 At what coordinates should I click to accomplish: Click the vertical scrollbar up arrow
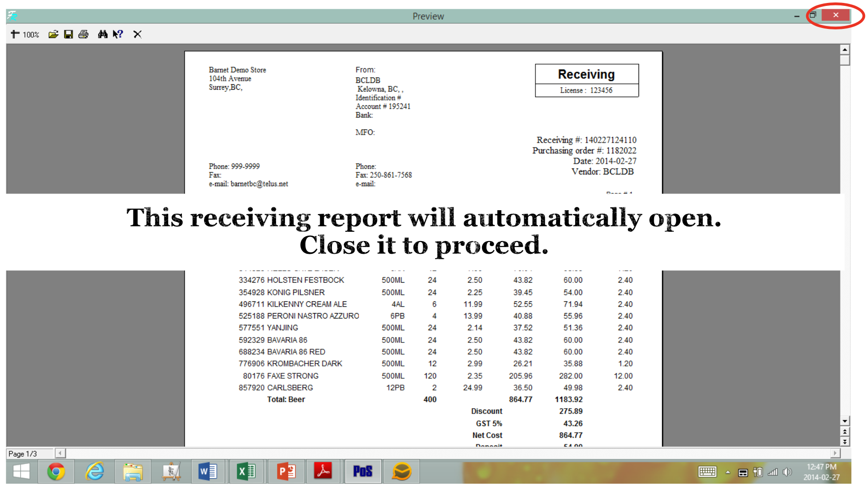(x=844, y=49)
